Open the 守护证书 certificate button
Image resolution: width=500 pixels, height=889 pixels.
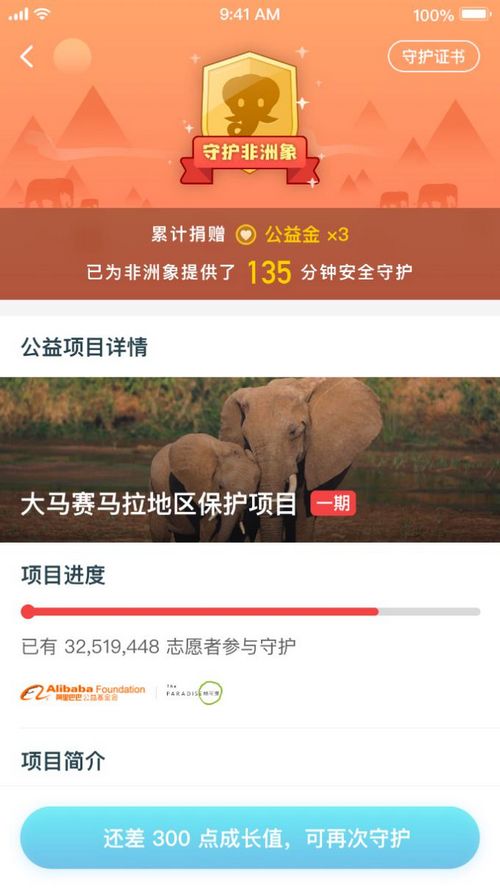click(x=434, y=57)
